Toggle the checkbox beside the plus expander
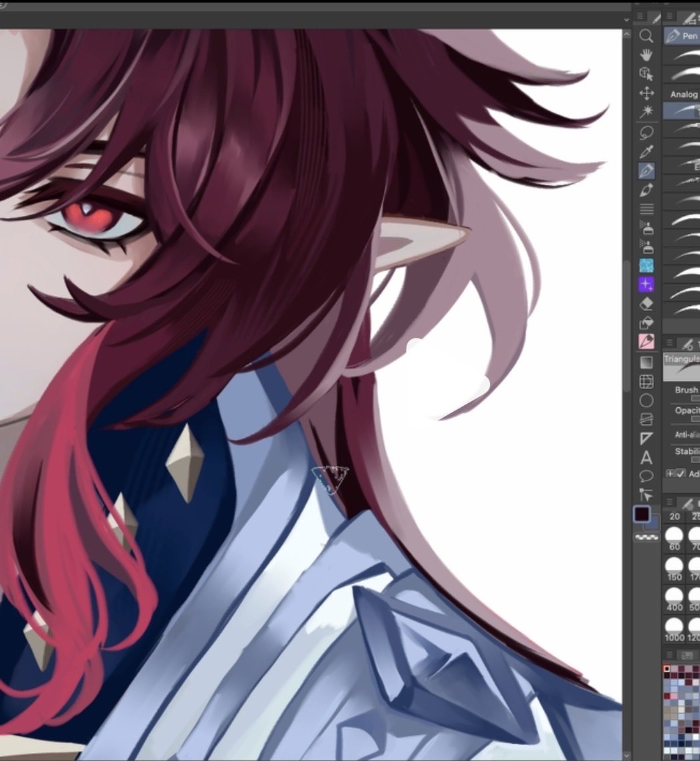The width and height of the screenshot is (700, 761). pos(681,473)
